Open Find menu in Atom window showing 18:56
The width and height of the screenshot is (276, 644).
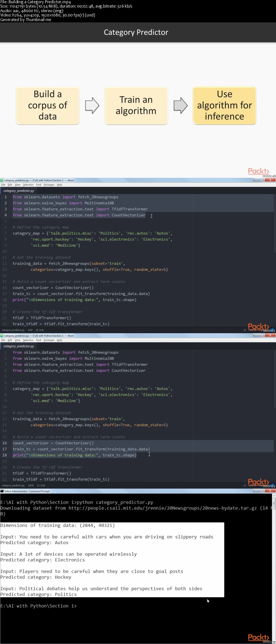click(39, 340)
